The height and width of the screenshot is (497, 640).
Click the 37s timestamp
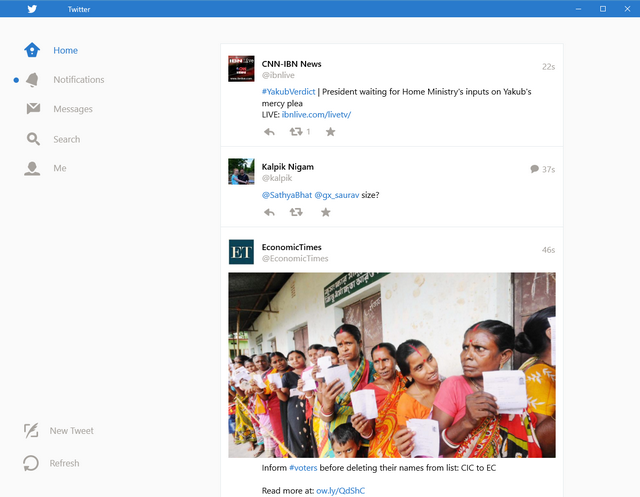[549, 169]
